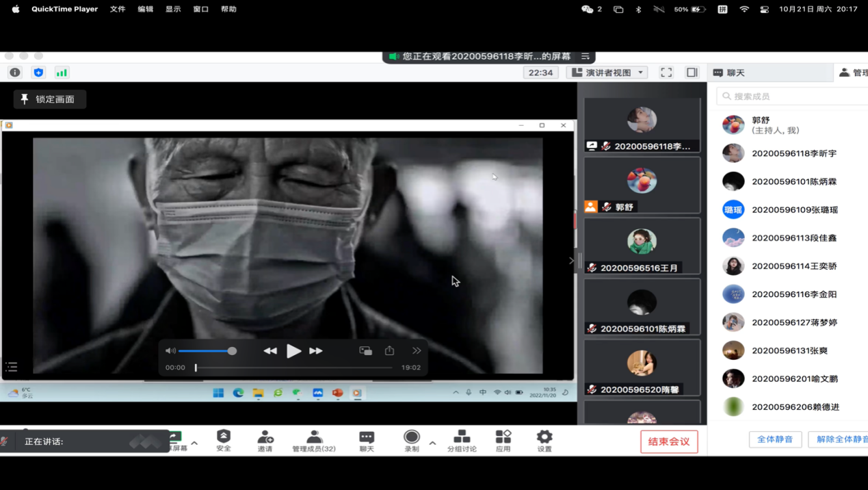Start Recording (录制)
The image size is (868, 490).
click(x=412, y=441)
